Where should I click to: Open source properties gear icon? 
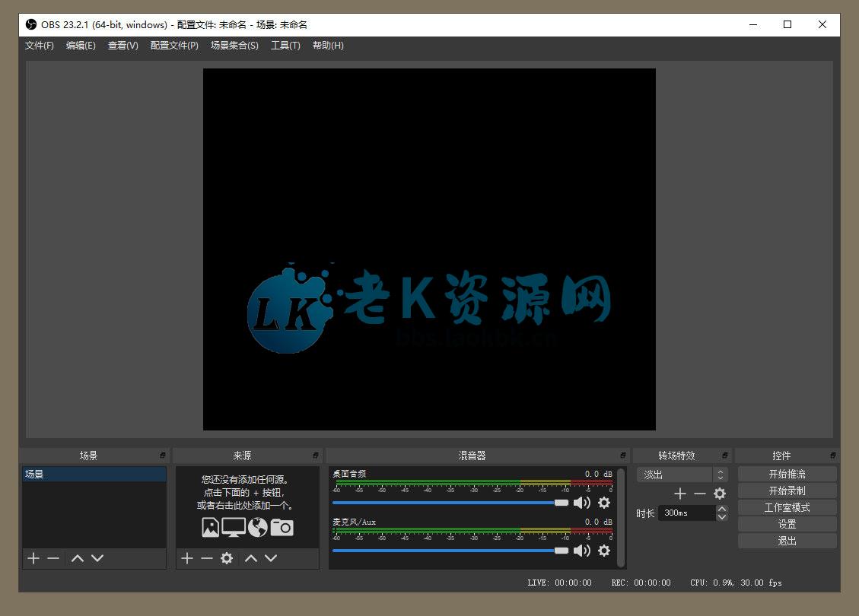(x=227, y=558)
